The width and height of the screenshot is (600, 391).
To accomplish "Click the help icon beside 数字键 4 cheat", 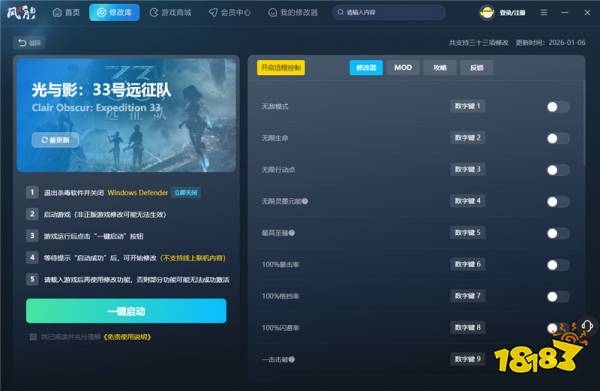I will tap(305, 201).
